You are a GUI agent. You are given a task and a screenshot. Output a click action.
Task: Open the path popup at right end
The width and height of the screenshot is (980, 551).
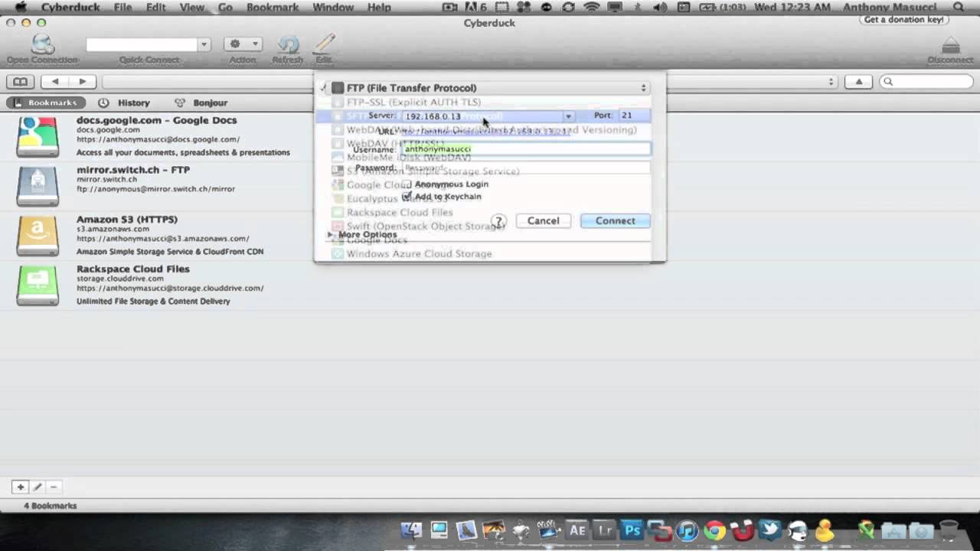831,81
